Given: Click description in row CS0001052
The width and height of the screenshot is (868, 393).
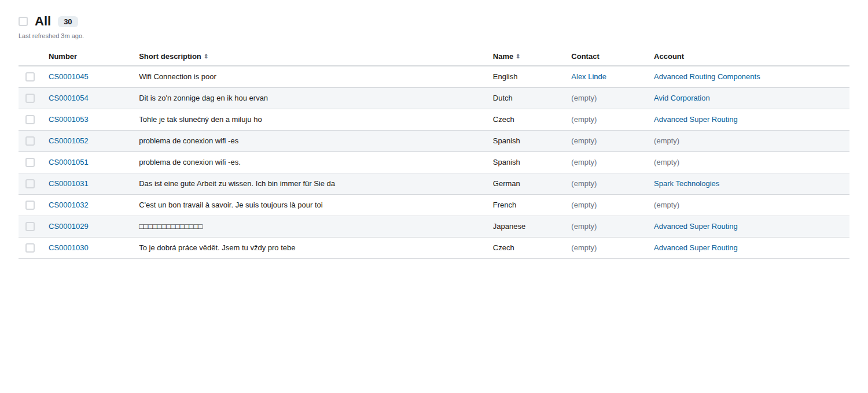Looking at the screenshot, I should click(x=189, y=141).
